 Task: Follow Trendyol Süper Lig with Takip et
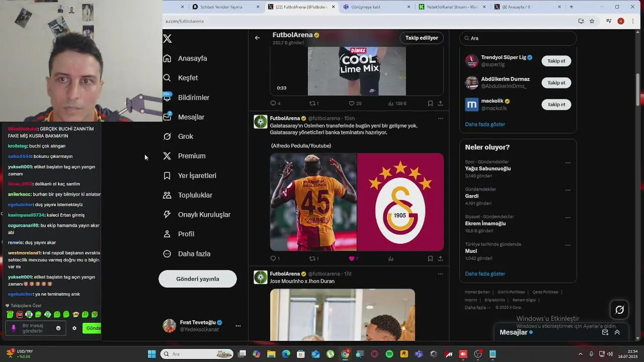(x=556, y=61)
